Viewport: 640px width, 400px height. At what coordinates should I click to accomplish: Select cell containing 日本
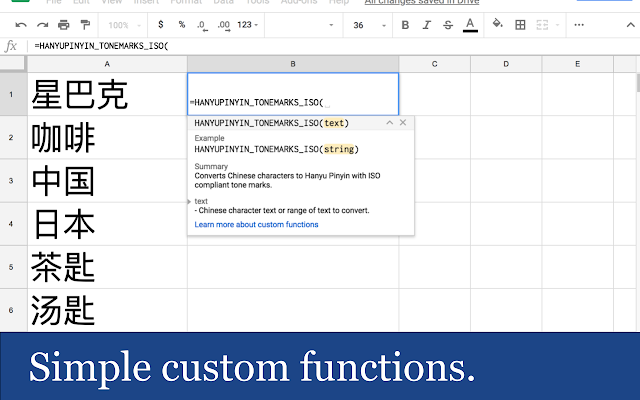click(x=107, y=224)
